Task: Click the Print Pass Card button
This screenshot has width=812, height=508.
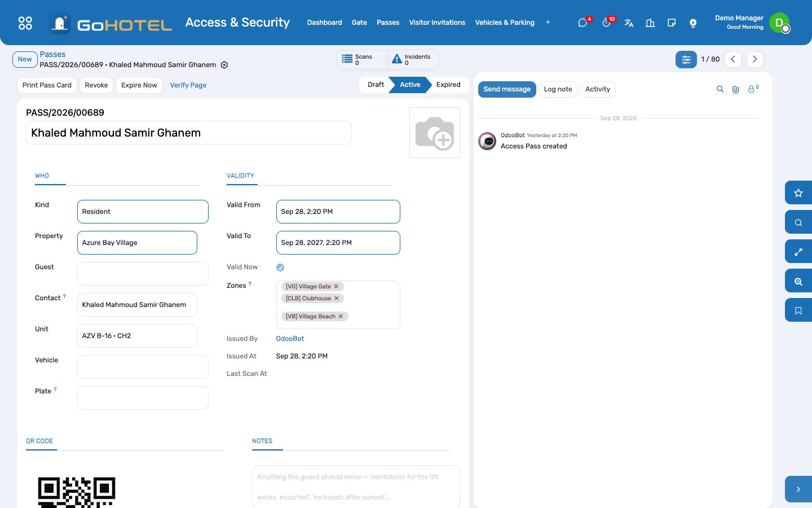Action: tap(47, 85)
